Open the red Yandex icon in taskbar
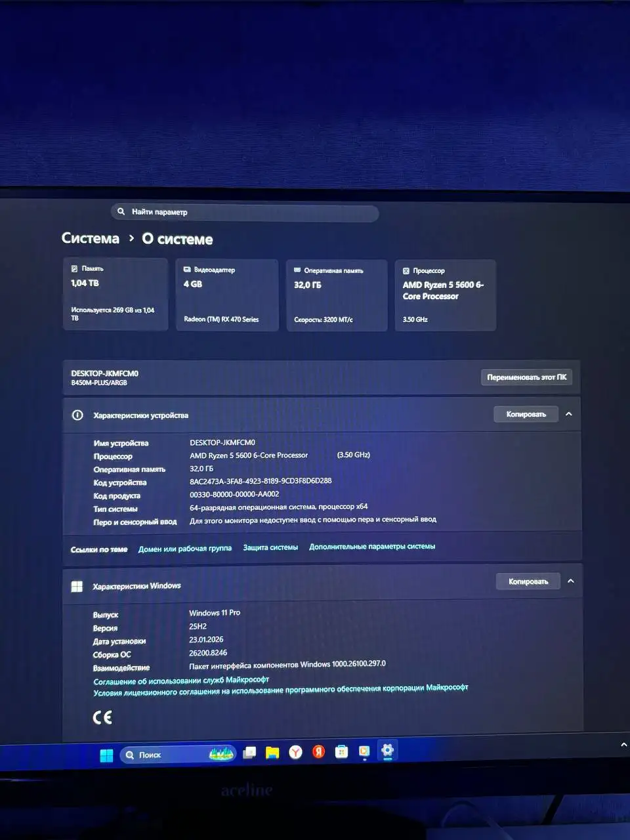This screenshot has height=840, width=630. 319,752
